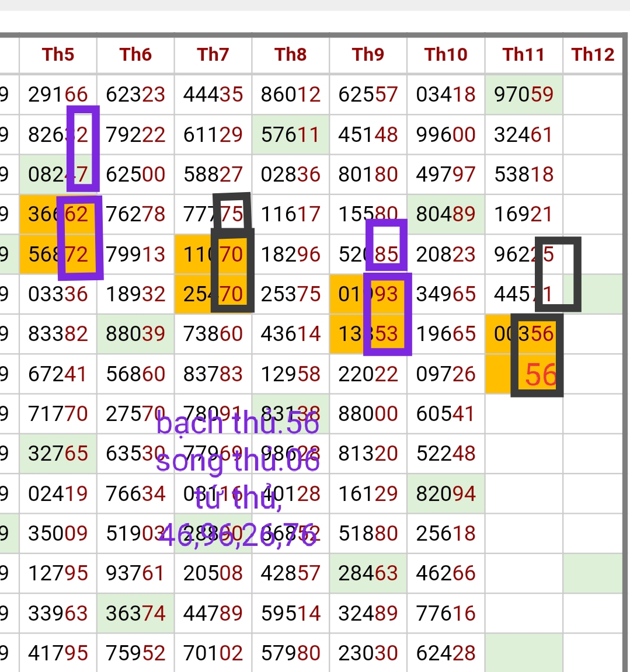Viewport: 630px width, 672px height.
Task: Choose the 16921 entry
Action: pos(524,214)
